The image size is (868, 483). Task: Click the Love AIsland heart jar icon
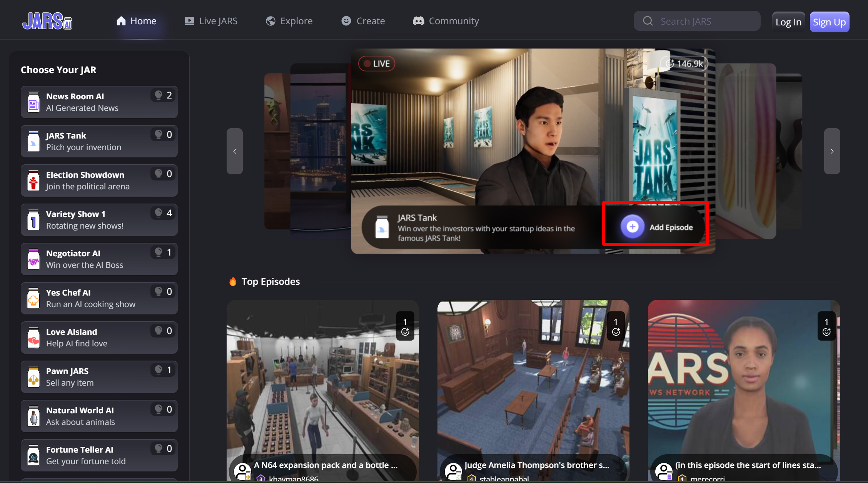tap(33, 338)
